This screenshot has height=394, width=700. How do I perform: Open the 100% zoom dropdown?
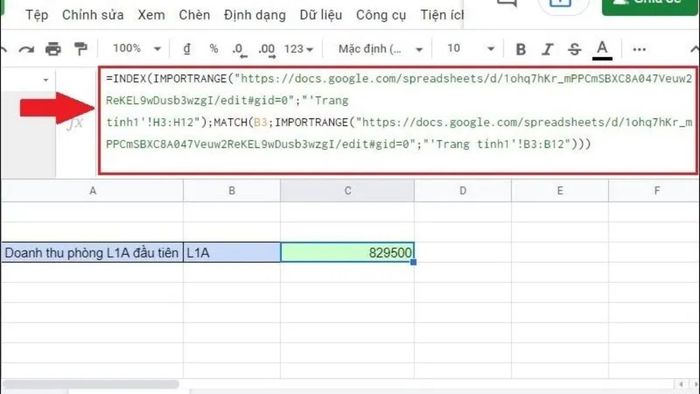tap(136, 48)
